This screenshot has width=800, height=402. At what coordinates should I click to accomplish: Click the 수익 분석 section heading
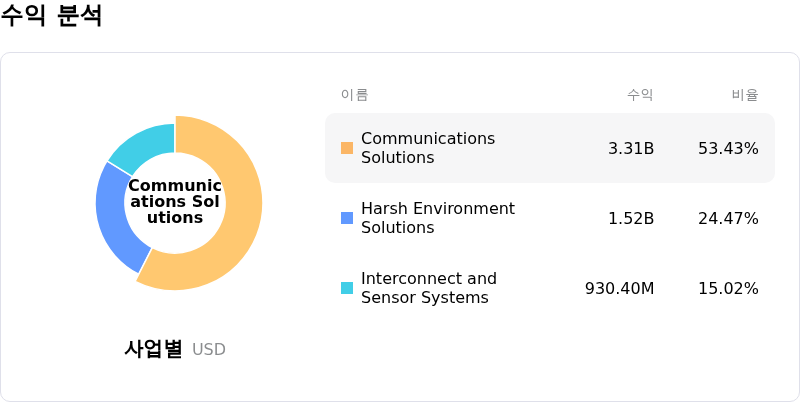tap(51, 16)
